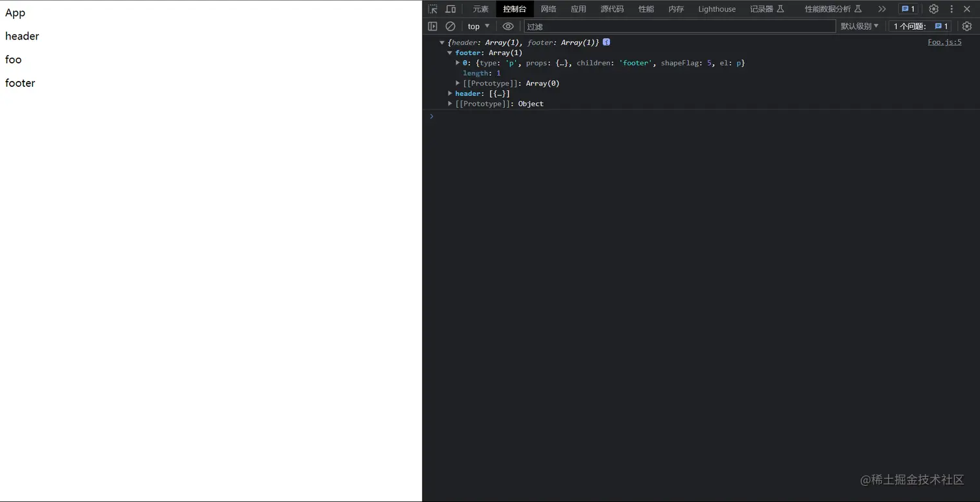Open the 默认级别 log level dropdown
Screen dimensions: 980x502
pyautogui.click(x=860, y=27)
